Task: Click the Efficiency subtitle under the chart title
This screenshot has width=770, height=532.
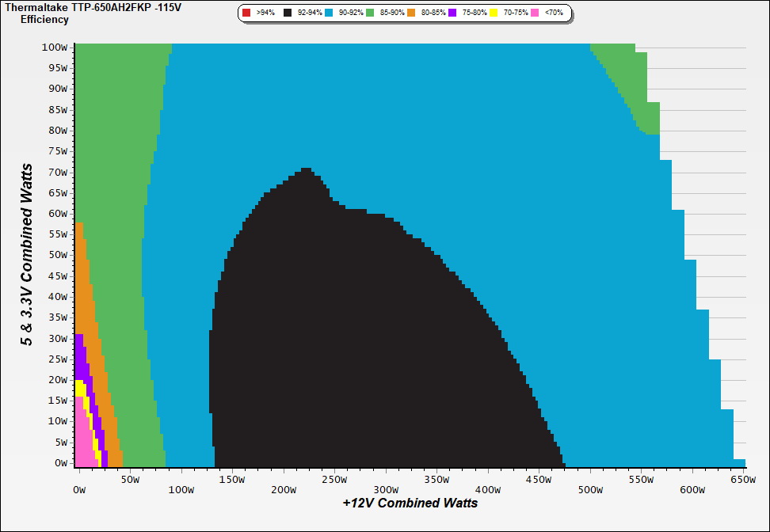Action: 44,19
